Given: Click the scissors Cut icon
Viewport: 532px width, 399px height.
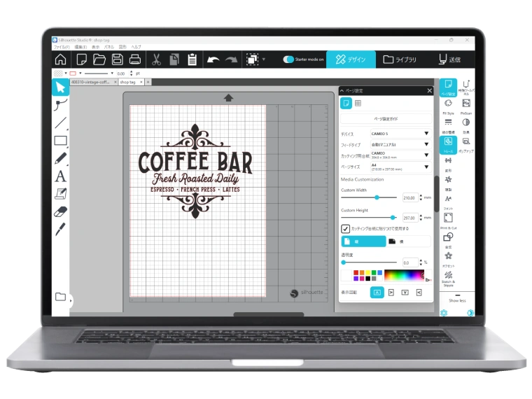Looking at the screenshot, I should (x=156, y=59).
